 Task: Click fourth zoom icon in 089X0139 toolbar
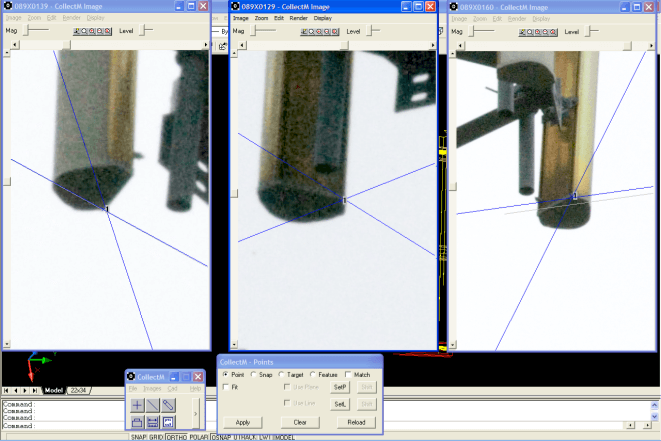pyautogui.click(x=99, y=31)
